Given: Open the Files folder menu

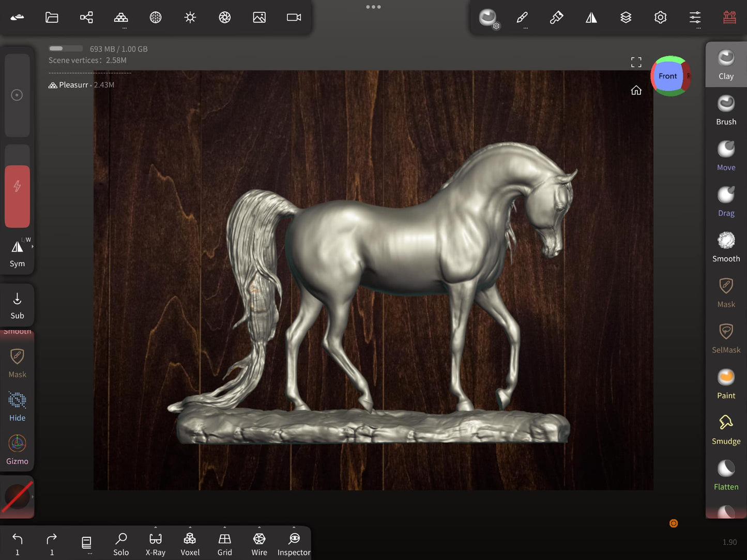Looking at the screenshot, I should point(52,18).
